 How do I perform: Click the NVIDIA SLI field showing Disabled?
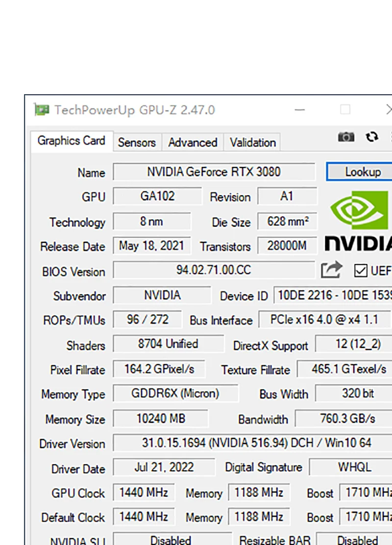coord(172,539)
